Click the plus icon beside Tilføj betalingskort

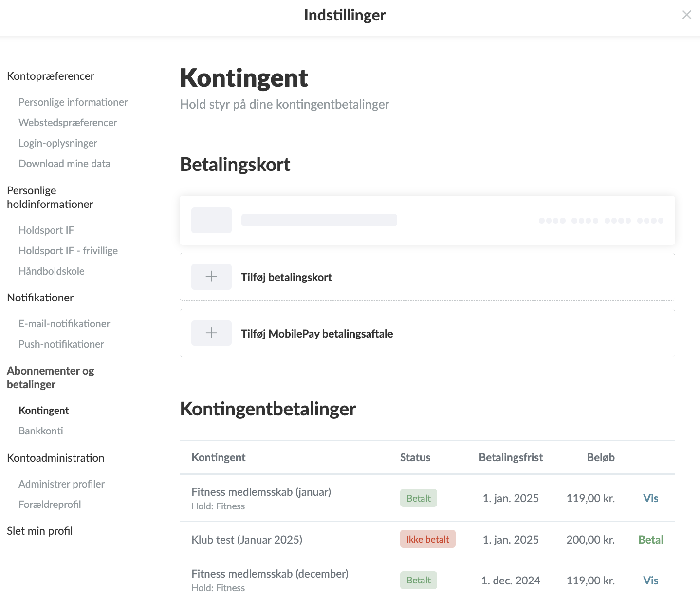point(211,277)
